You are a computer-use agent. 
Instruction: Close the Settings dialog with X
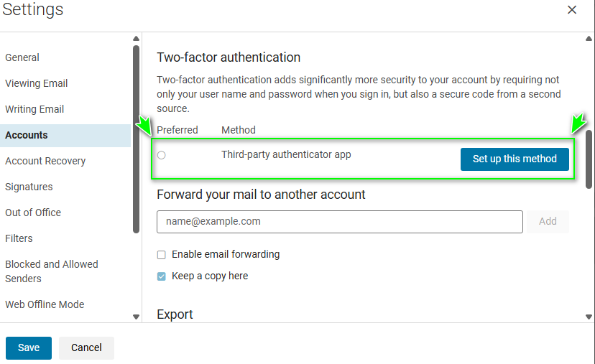(x=572, y=10)
